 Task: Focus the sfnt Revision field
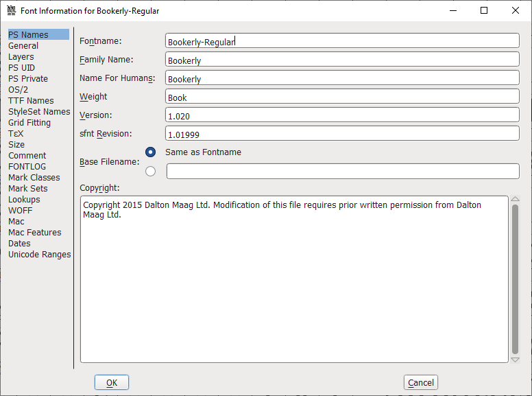(342, 133)
